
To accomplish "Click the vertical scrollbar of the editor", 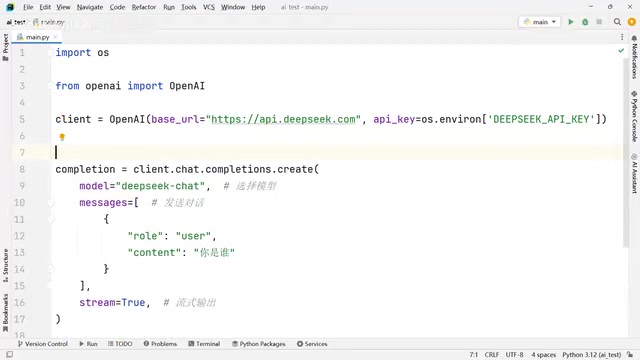I will coord(626,153).
